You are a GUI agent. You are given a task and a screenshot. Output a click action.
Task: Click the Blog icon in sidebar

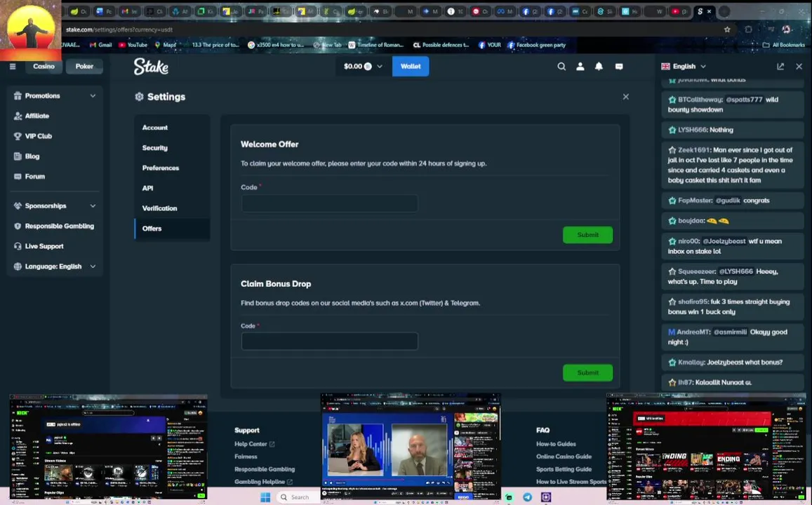[x=18, y=156]
